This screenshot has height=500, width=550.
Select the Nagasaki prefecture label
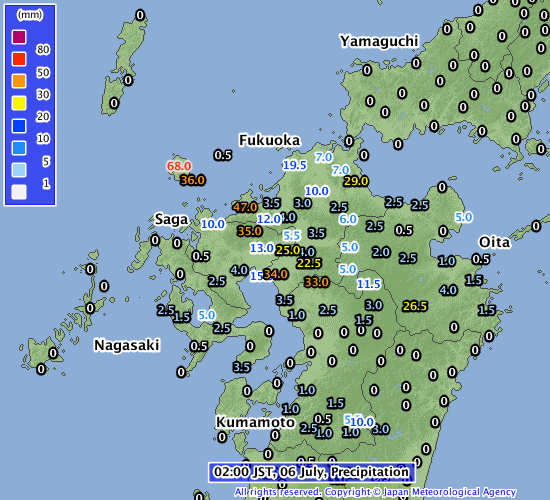[x=127, y=345]
